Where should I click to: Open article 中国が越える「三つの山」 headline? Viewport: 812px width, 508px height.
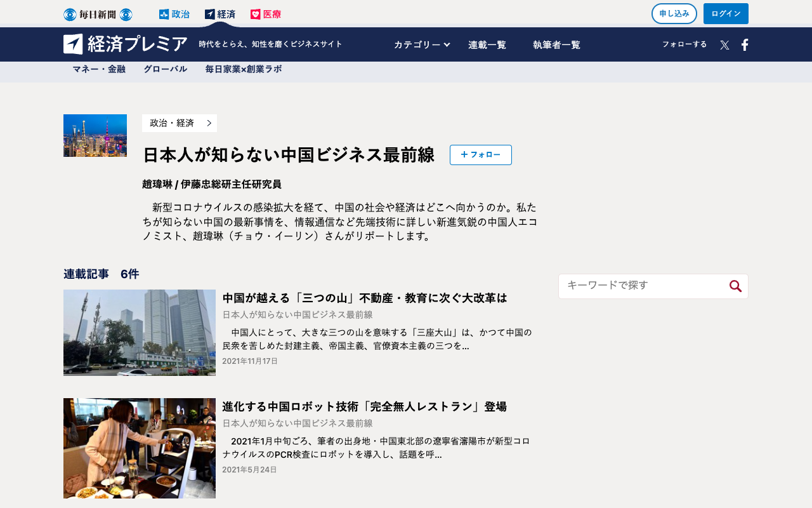[365, 298]
